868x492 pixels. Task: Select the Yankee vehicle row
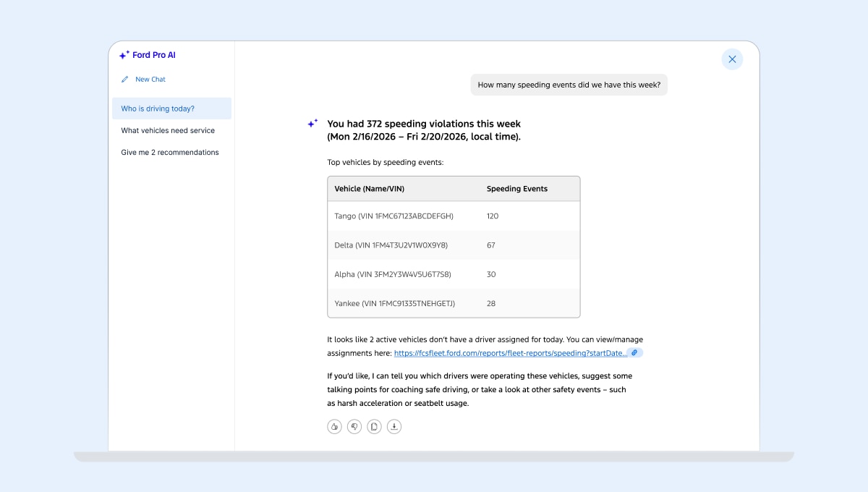[x=454, y=303]
